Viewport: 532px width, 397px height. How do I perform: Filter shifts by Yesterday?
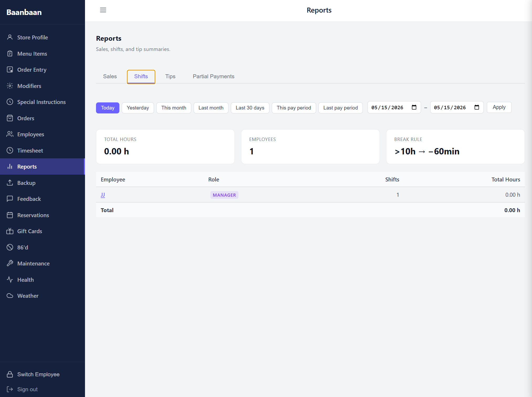138,108
